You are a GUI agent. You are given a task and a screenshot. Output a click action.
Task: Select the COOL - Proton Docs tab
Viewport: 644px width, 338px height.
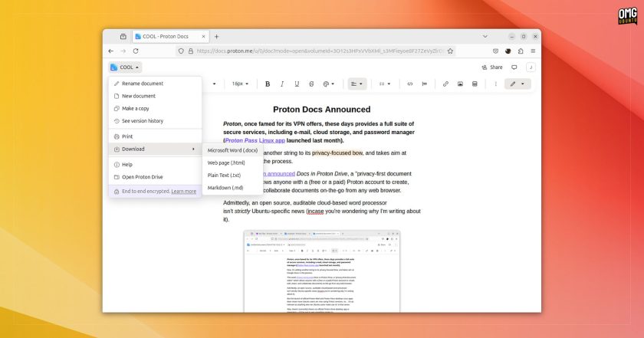click(x=170, y=37)
